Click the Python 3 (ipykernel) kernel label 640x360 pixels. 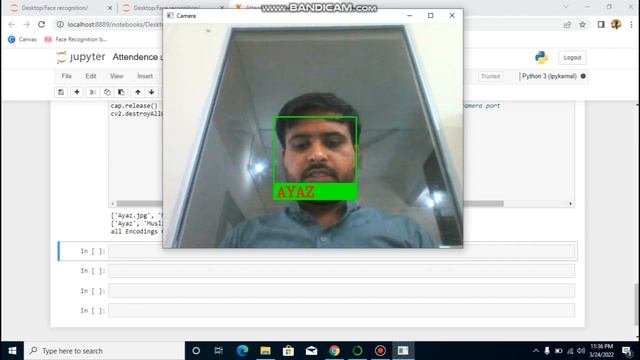click(549, 76)
